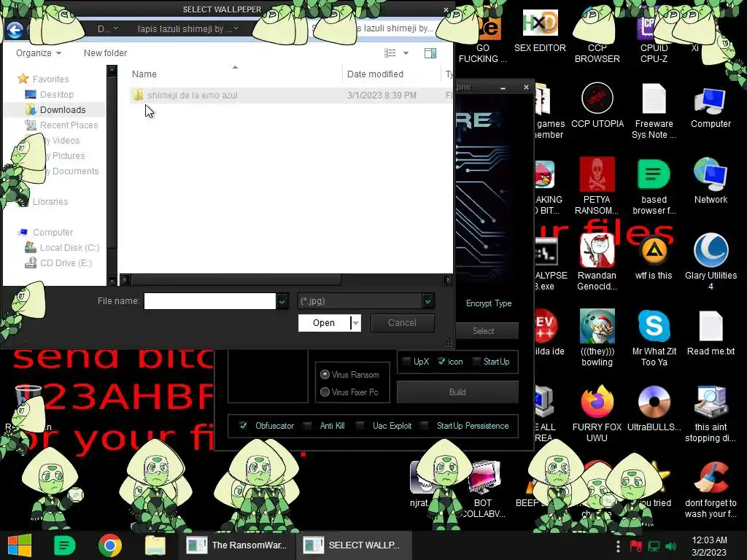Click the Select button under Encrypt Type
This screenshot has width=747, height=560.
tap(484, 331)
